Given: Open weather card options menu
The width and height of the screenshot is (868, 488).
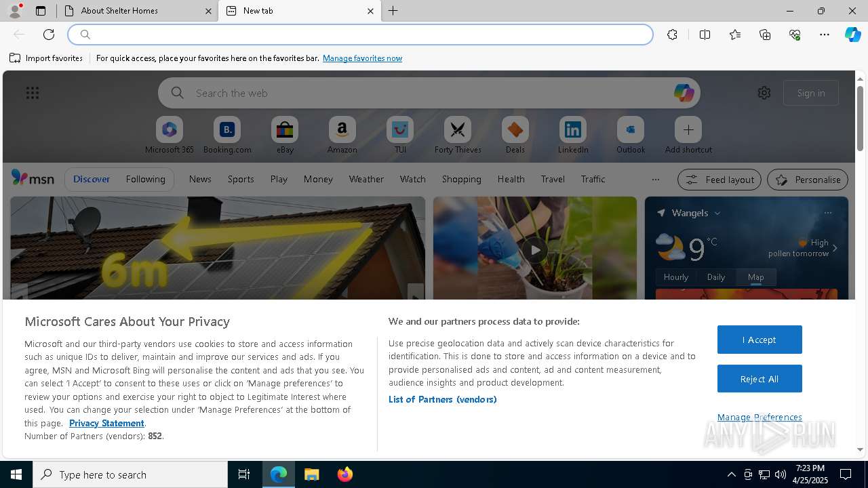Looking at the screenshot, I should click(828, 213).
